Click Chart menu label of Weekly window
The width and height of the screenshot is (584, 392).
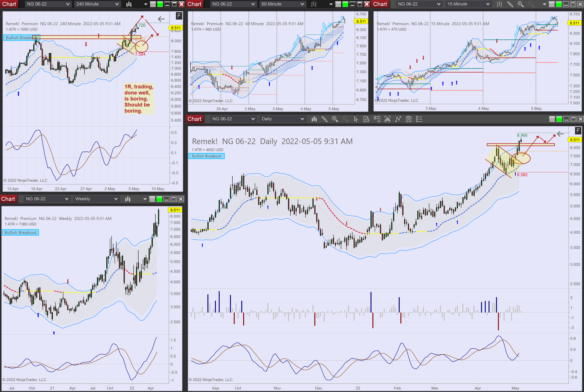pos(8,199)
